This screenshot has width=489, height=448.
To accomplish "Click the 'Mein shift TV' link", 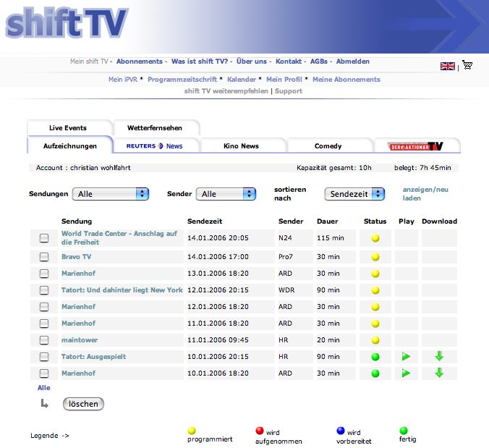I will click(89, 62).
